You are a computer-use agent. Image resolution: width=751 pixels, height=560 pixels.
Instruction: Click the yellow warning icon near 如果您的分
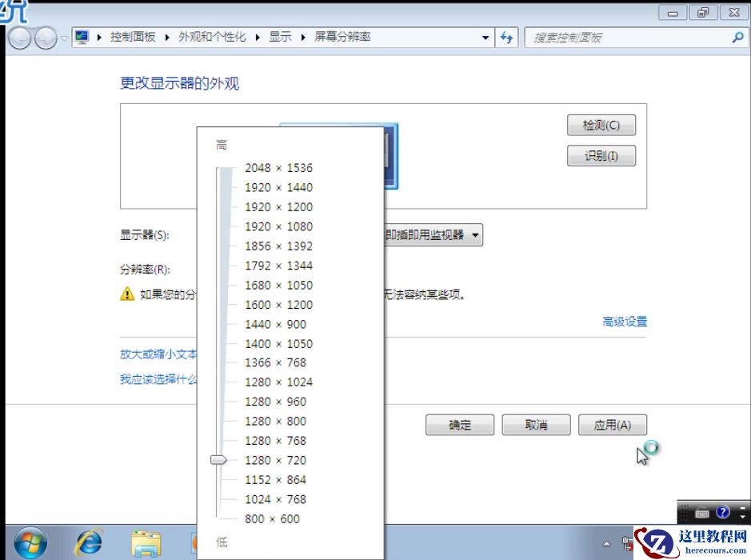(x=128, y=294)
